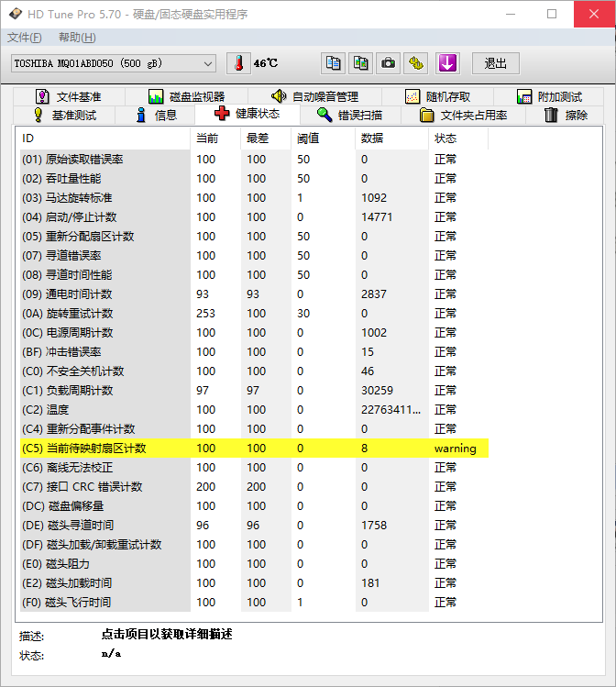Click the HD Tune Pro title bar app icon
Image resolution: width=616 pixels, height=687 pixels.
15,14
